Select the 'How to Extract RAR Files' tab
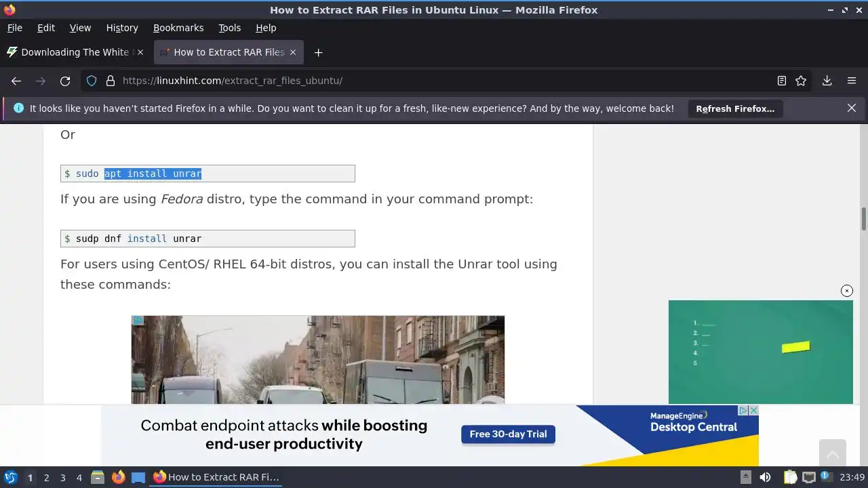This screenshot has width=868, height=488. [229, 52]
